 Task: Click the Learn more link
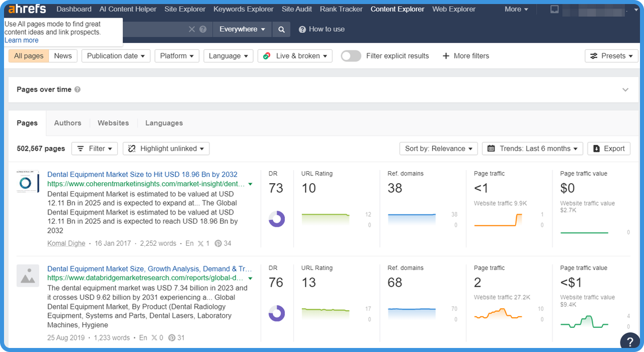[x=21, y=40]
